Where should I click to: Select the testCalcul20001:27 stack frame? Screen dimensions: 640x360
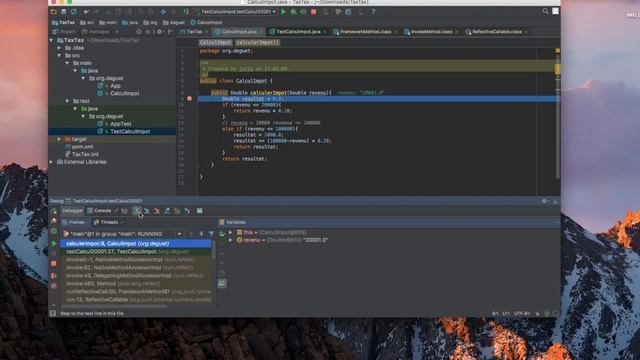tap(136, 251)
